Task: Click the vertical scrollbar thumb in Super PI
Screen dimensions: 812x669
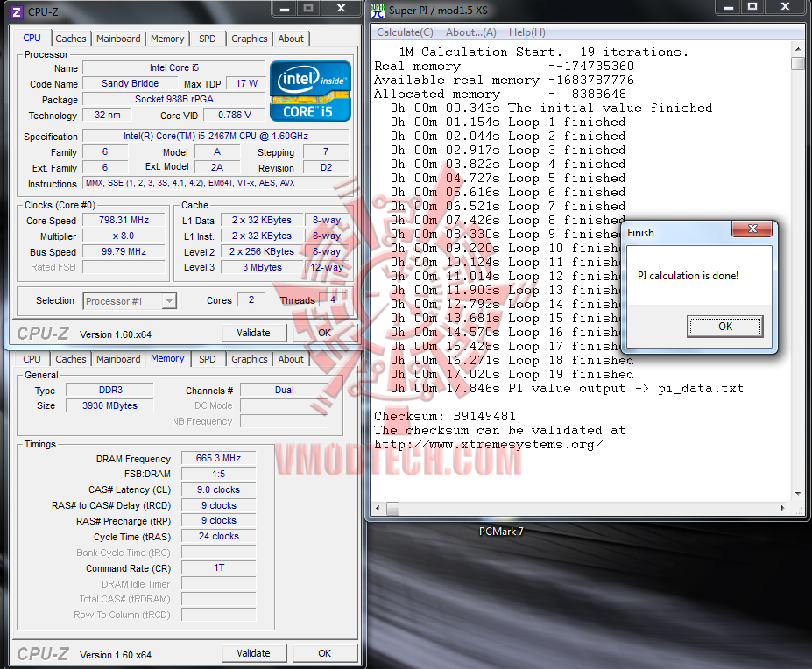Action: 797,63
